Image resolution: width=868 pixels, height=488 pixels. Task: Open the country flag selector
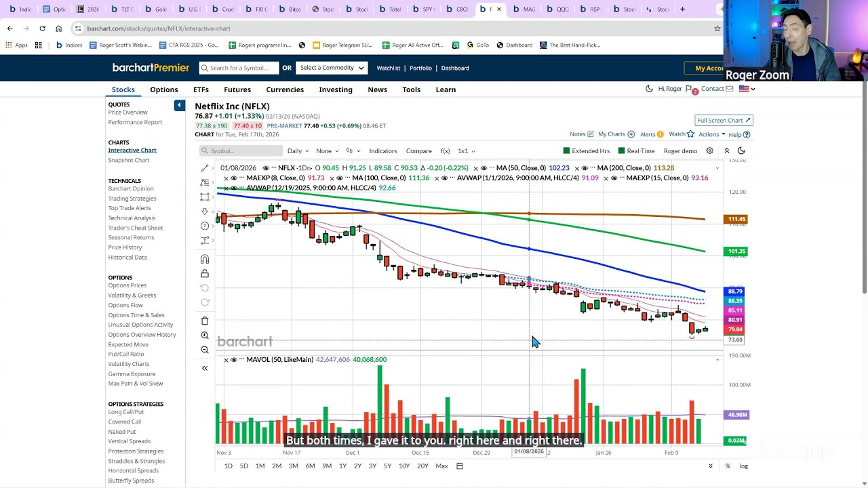point(747,89)
